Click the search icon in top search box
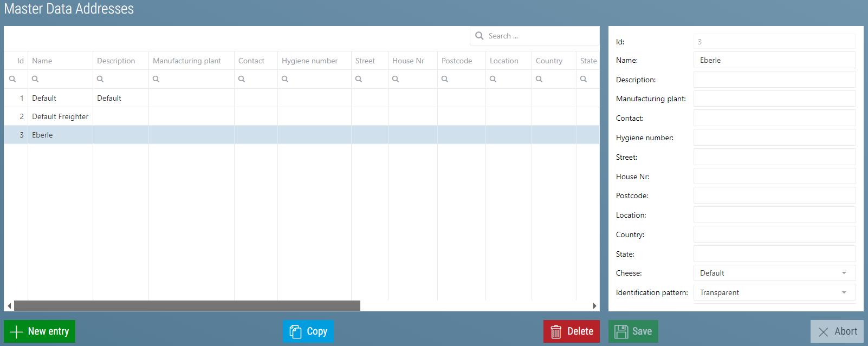This screenshot has height=346, width=868. pyautogui.click(x=480, y=36)
